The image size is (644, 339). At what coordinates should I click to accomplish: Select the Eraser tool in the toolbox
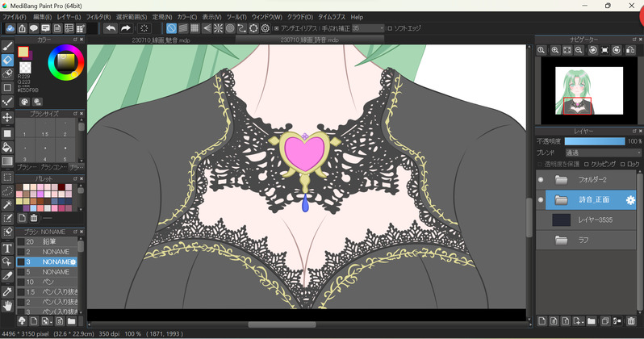[7, 60]
